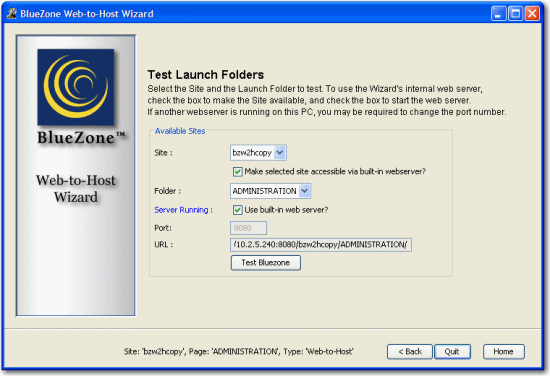
Task: Click the Test Bluezone button
Action: (266, 263)
